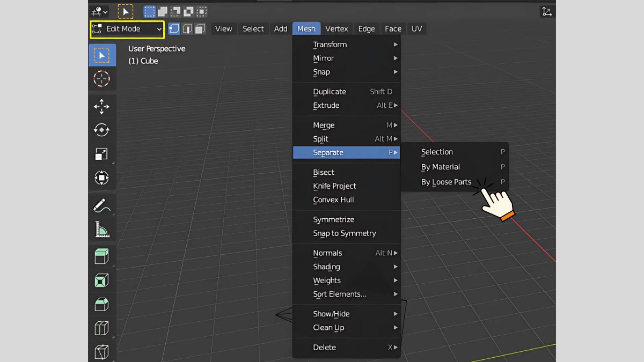Choose Selection in the Separate submenu
644x362 pixels.
pyautogui.click(x=455, y=152)
